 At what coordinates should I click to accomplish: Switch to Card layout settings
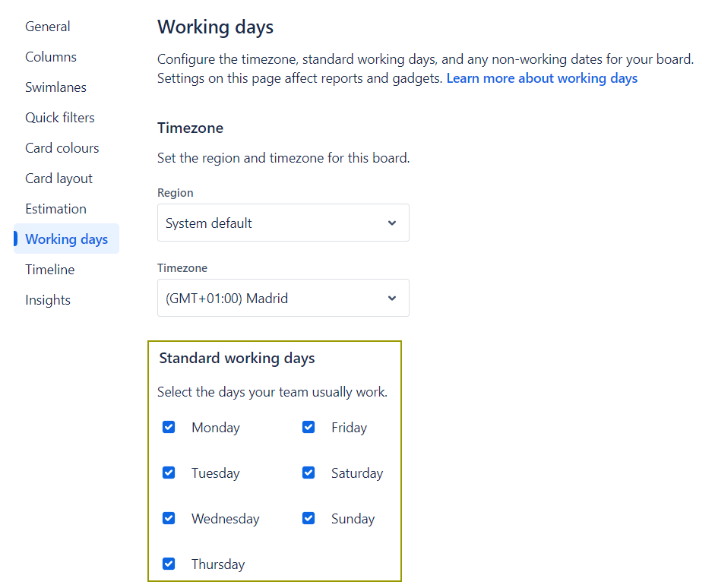59,178
